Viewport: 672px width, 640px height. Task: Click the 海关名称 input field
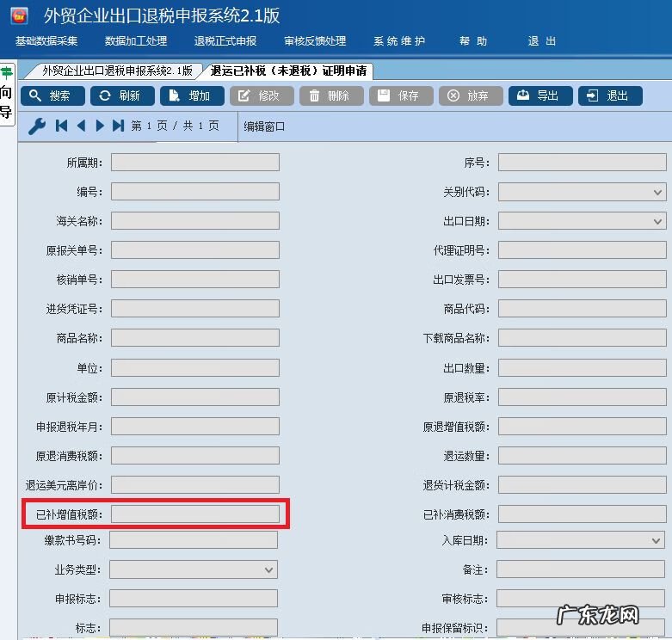click(195, 221)
